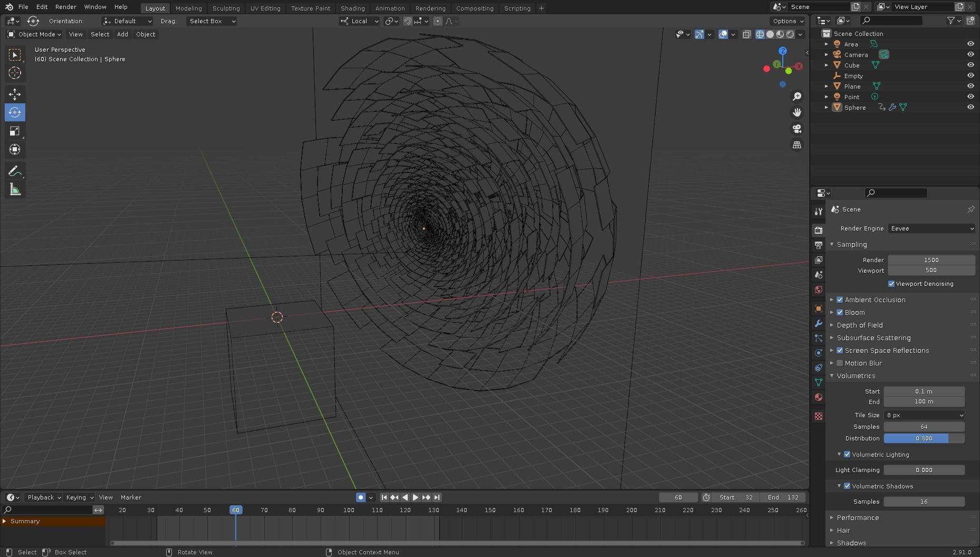Choose the Move tool

(x=15, y=94)
